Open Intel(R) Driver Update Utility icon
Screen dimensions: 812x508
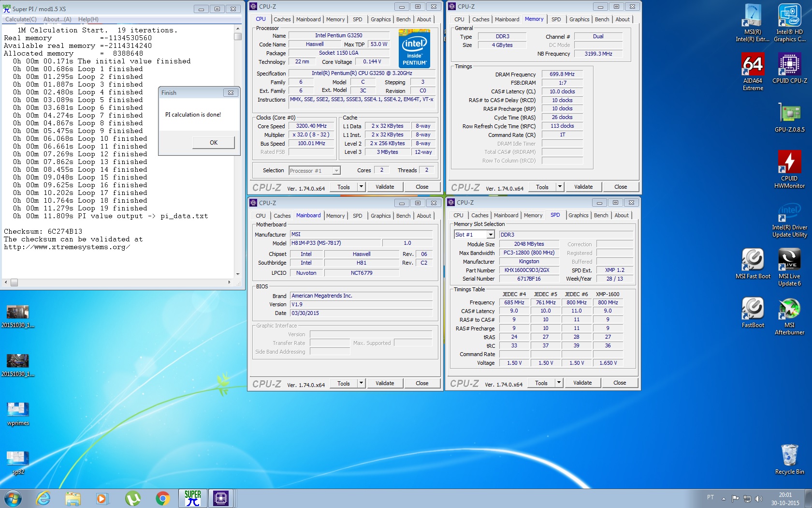(x=789, y=221)
